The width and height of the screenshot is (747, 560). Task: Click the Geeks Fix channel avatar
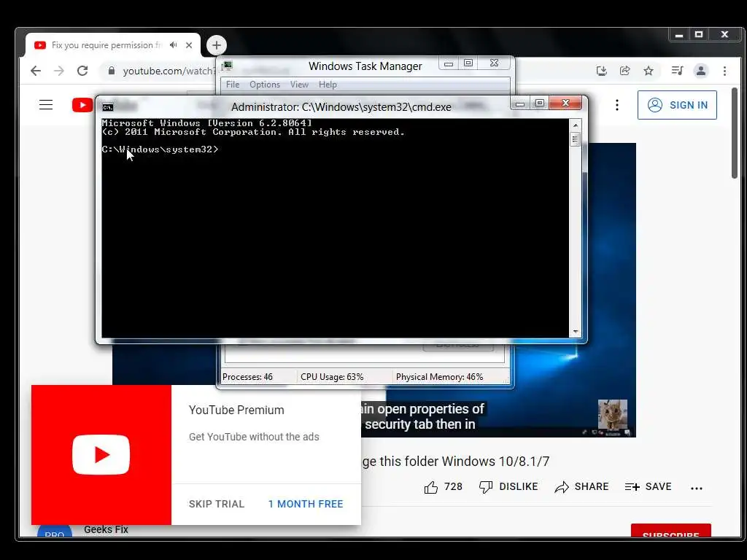54,530
